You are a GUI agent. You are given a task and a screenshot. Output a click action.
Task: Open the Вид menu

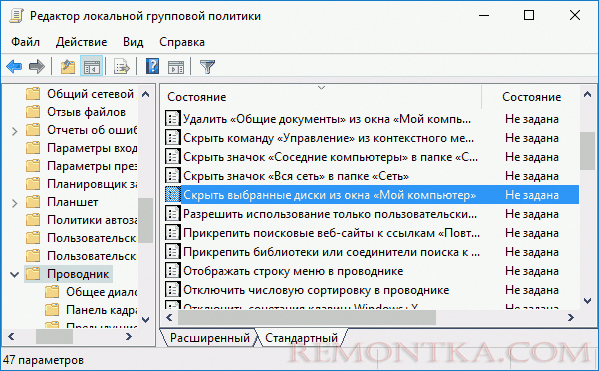click(x=133, y=42)
